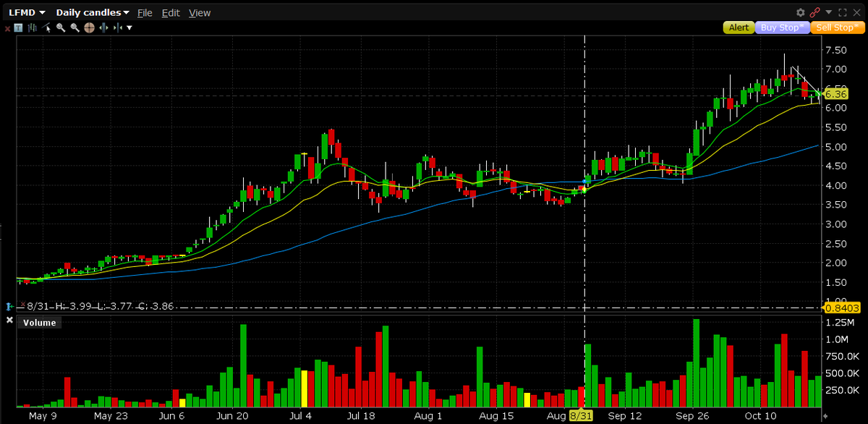Click the Buy Stop button
The width and height of the screenshot is (868, 424).
pos(782,27)
